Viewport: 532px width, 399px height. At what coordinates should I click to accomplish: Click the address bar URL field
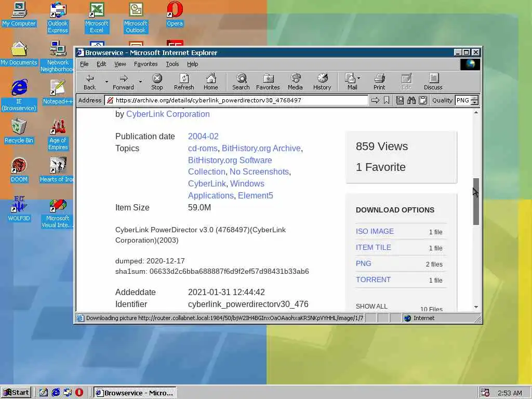[236, 100]
